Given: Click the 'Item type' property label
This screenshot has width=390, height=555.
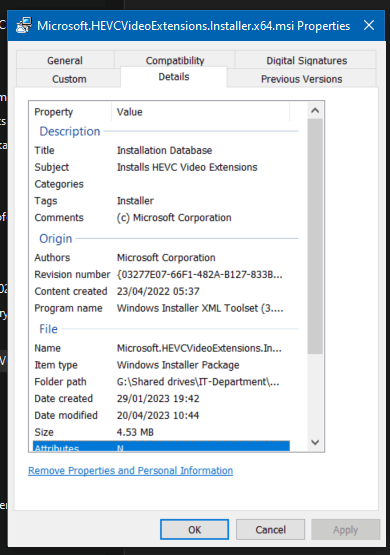Looking at the screenshot, I should pos(56,365).
